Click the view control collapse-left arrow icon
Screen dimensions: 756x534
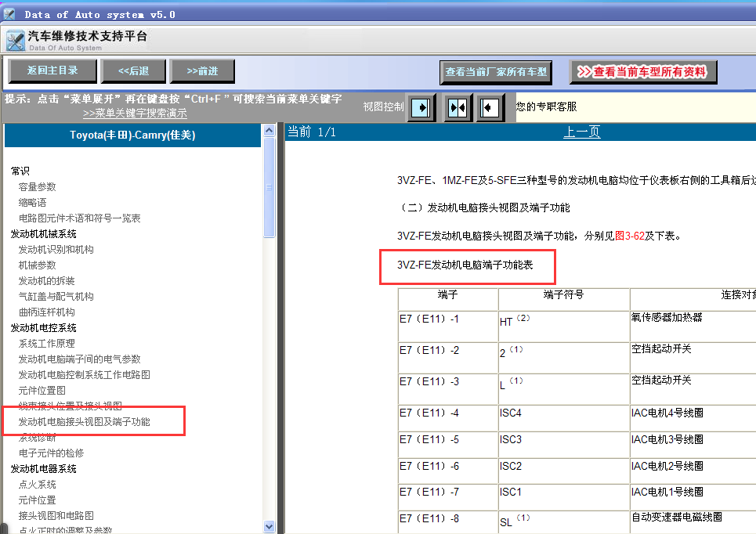pyautogui.click(x=490, y=107)
